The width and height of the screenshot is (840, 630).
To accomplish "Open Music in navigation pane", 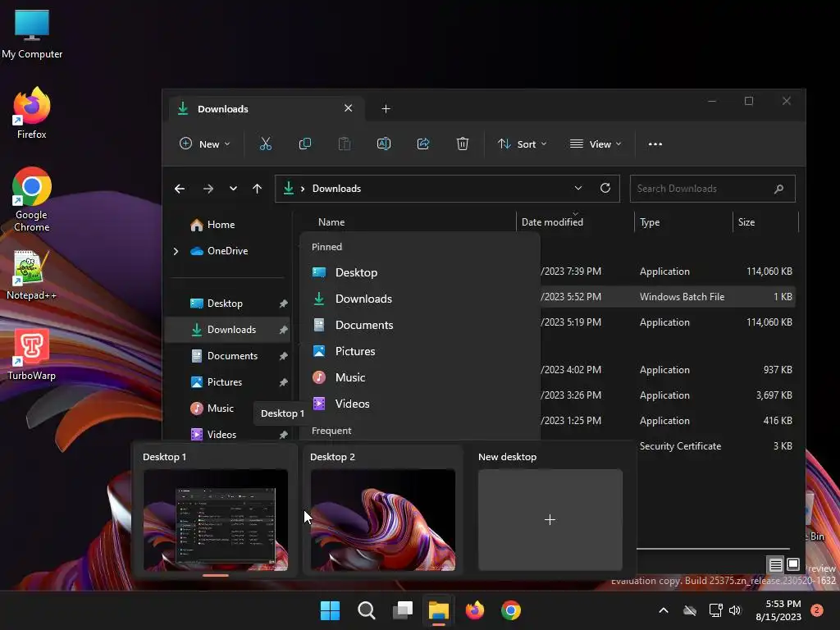I will click(x=220, y=409).
